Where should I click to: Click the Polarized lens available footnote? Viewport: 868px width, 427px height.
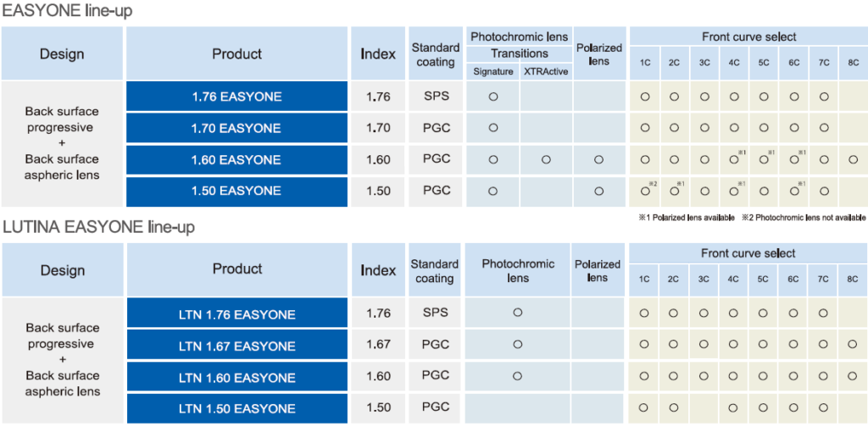click(686, 218)
